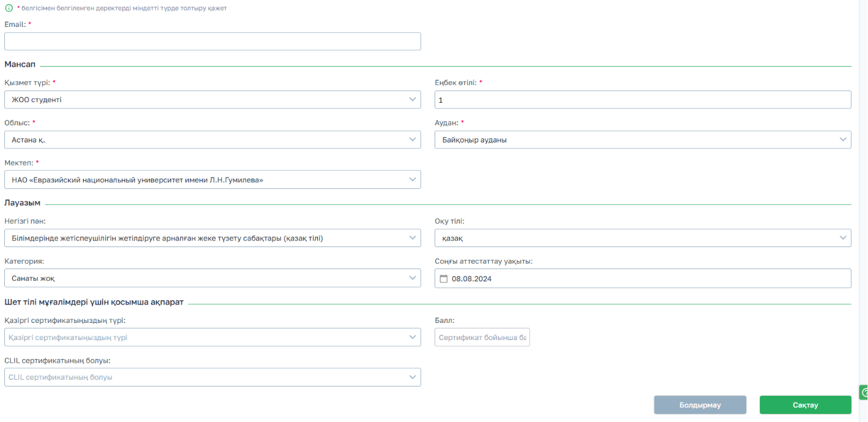Open the Облыс dropdown showing Астана қ.
The image size is (868, 422).
(x=213, y=139)
